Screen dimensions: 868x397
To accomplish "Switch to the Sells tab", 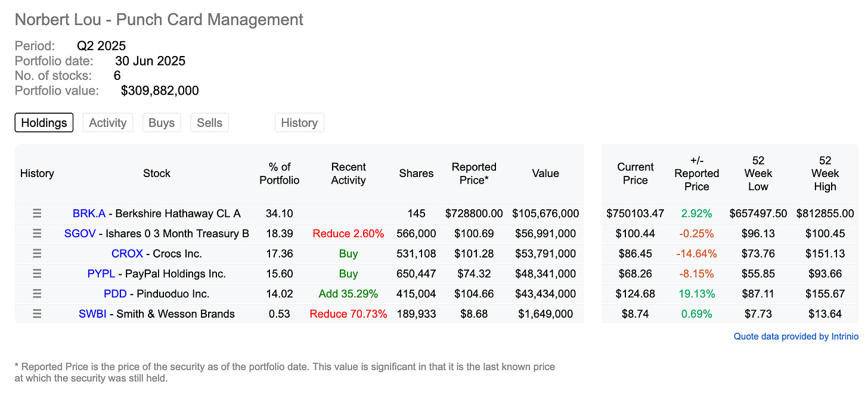I will [x=210, y=123].
